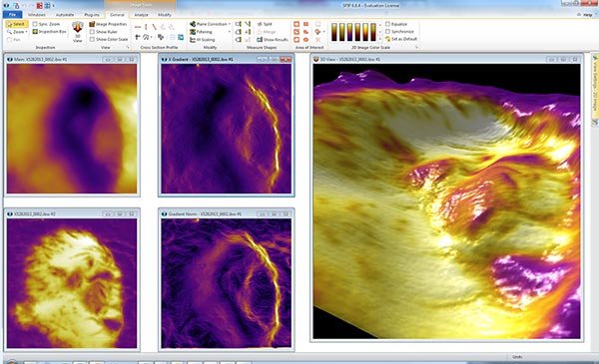599x364 pixels.
Task: Open the Help button
Action: click(x=588, y=15)
